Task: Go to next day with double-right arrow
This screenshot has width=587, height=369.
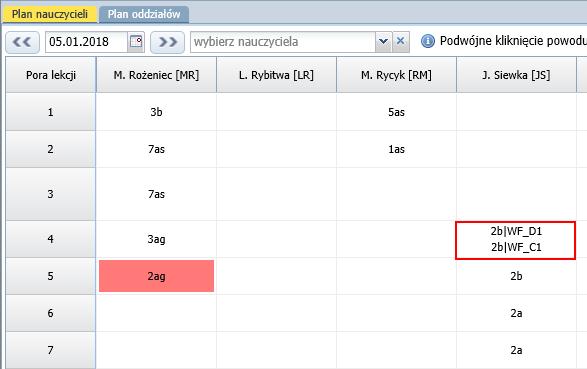Action: tap(167, 42)
